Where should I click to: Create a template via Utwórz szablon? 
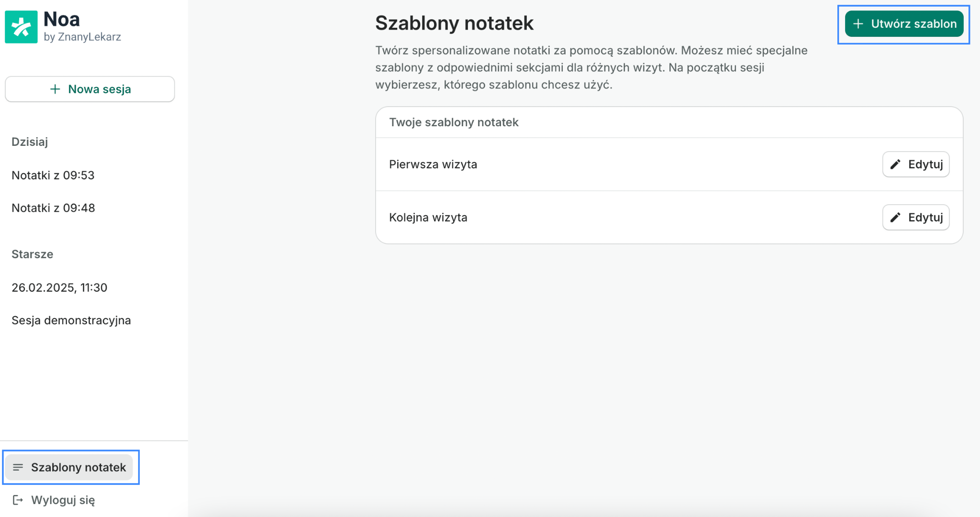904,23
